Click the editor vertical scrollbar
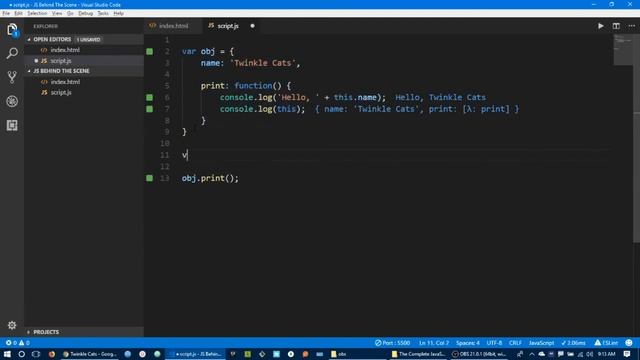 pyautogui.click(x=636, y=139)
